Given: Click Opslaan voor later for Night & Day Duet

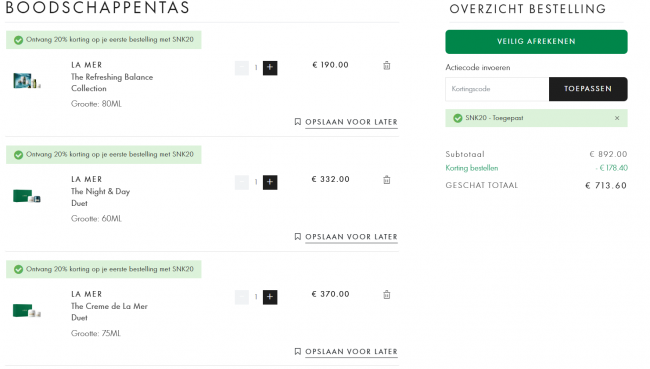Looking at the screenshot, I should point(346,237).
